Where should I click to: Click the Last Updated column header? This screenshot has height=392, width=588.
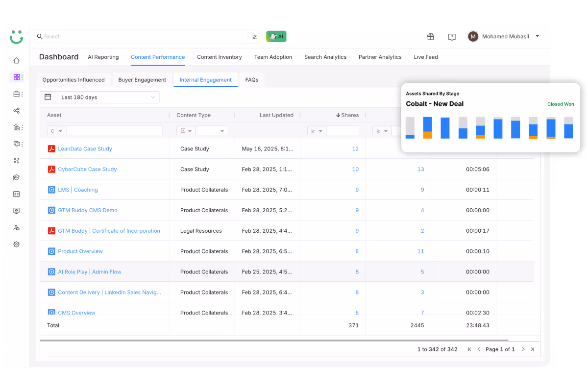(276, 115)
